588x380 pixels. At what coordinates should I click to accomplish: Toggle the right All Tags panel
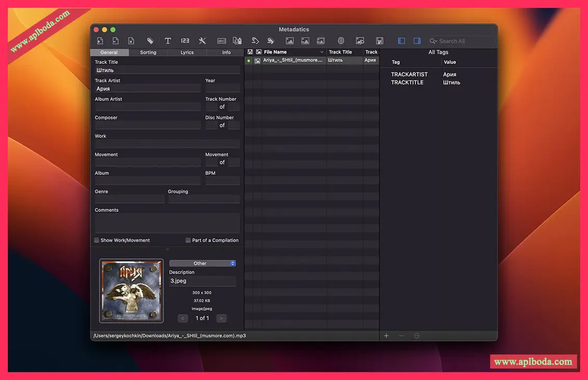417,41
